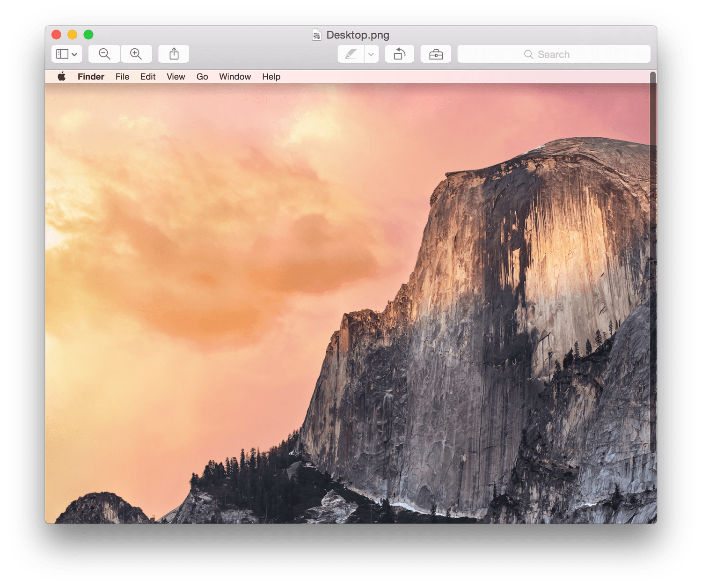Click the zoom in magnifier icon
This screenshot has width=702, height=588.
(136, 54)
